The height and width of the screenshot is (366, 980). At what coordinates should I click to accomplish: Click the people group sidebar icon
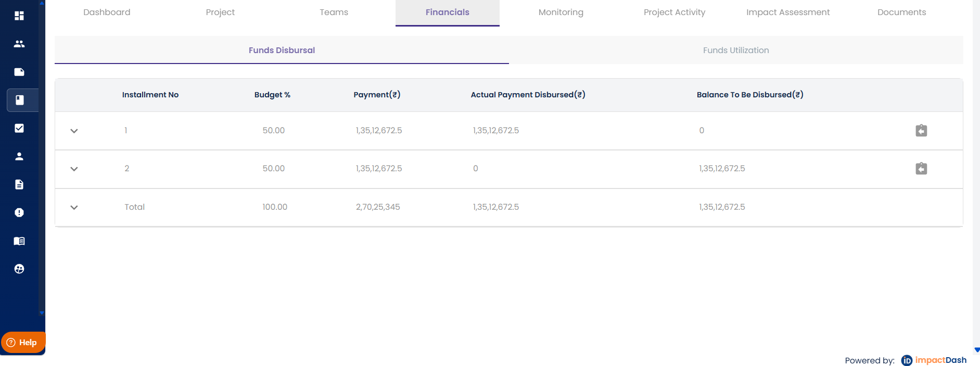pos(19,44)
